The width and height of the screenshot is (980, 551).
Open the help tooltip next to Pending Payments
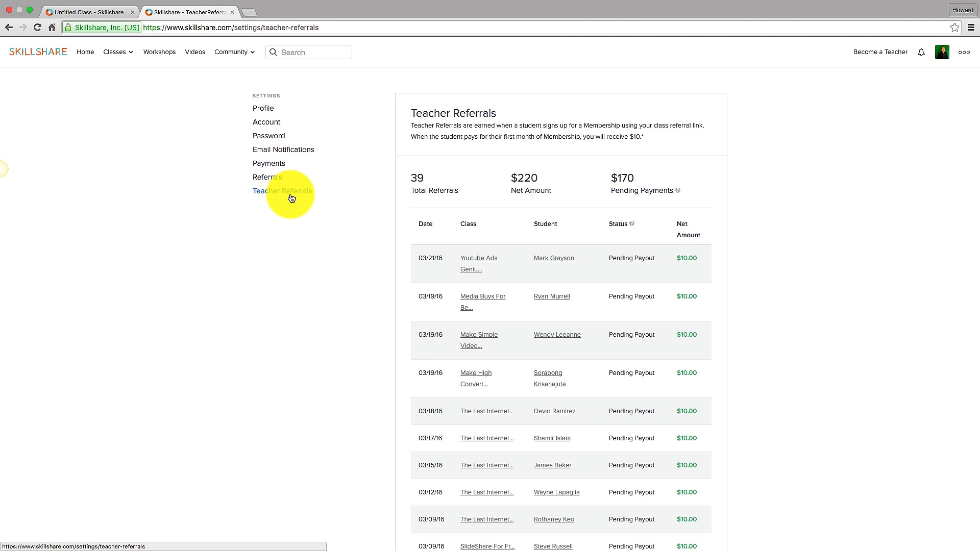678,190
